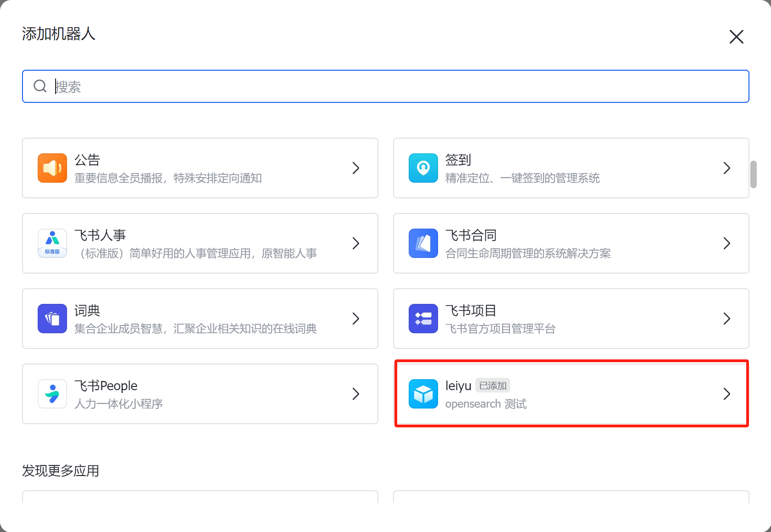This screenshot has height=532, width=771.
Task: Click the 飞书项目 list icon
Action: point(423,319)
